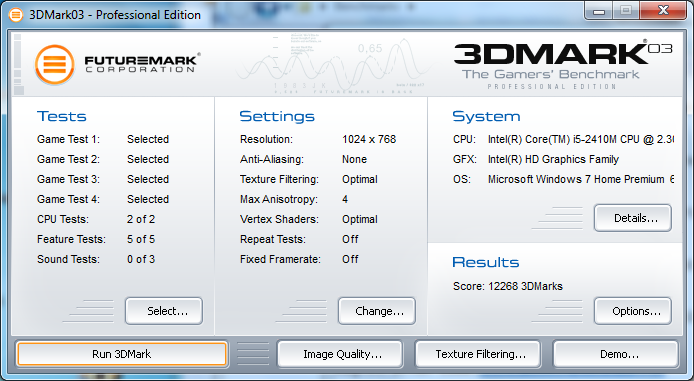Click Repeat Tests value Off
Viewport: 694px width, 381px height.
click(350, 239)
